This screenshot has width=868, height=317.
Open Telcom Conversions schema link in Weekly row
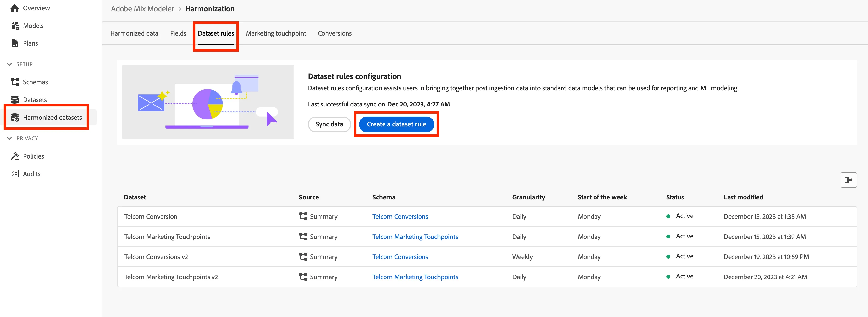400,257
